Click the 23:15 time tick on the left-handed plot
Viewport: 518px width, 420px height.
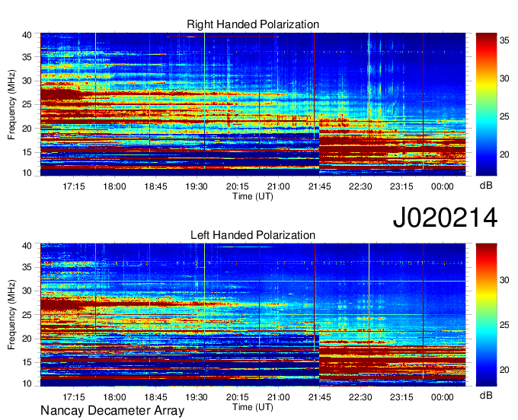click(401, 397)
